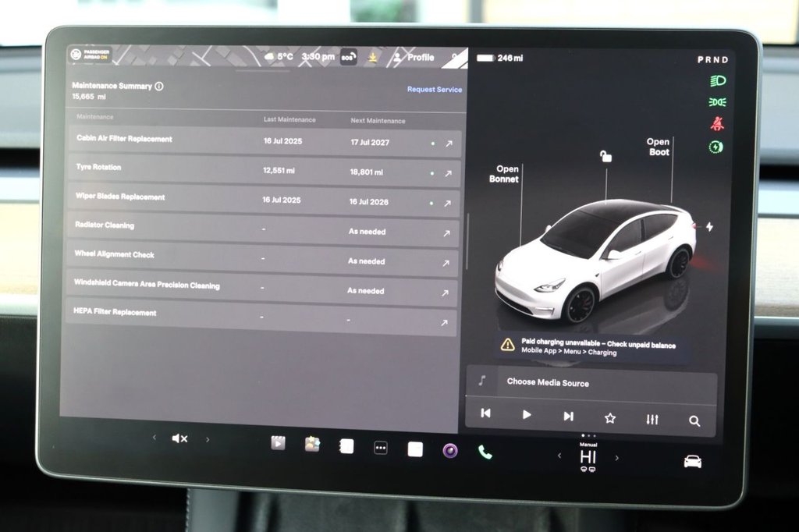Tap the Open Boot button
The image size is (799, 532).
click(x=658, y=147)
